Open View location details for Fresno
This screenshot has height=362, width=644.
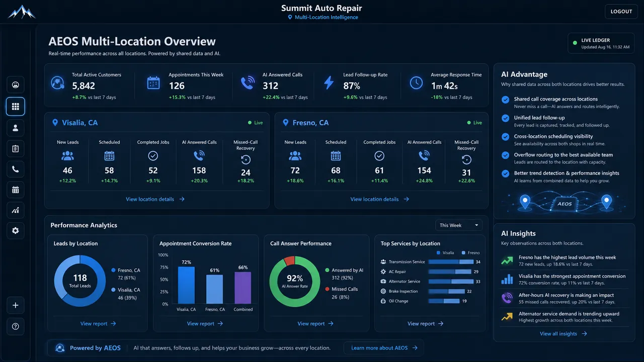point(379,199)
